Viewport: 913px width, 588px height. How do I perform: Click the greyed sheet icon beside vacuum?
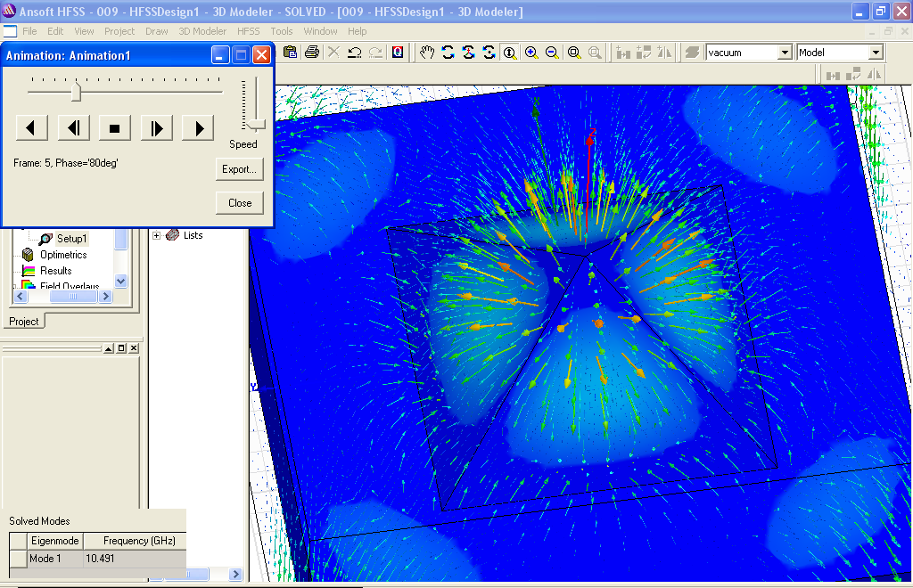[692, 53]
